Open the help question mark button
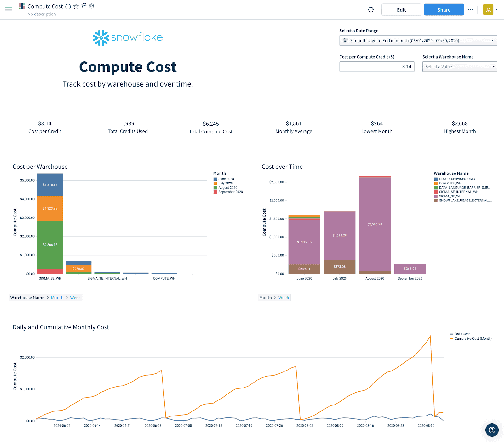 point(492,430)
